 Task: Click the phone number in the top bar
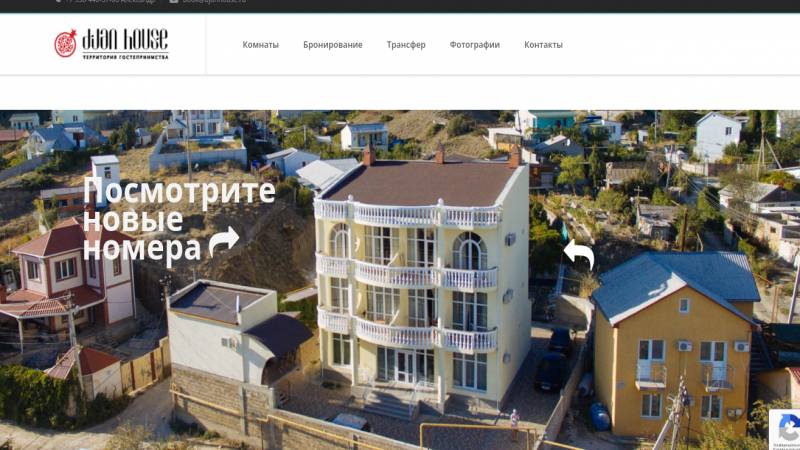coord(110,2)
